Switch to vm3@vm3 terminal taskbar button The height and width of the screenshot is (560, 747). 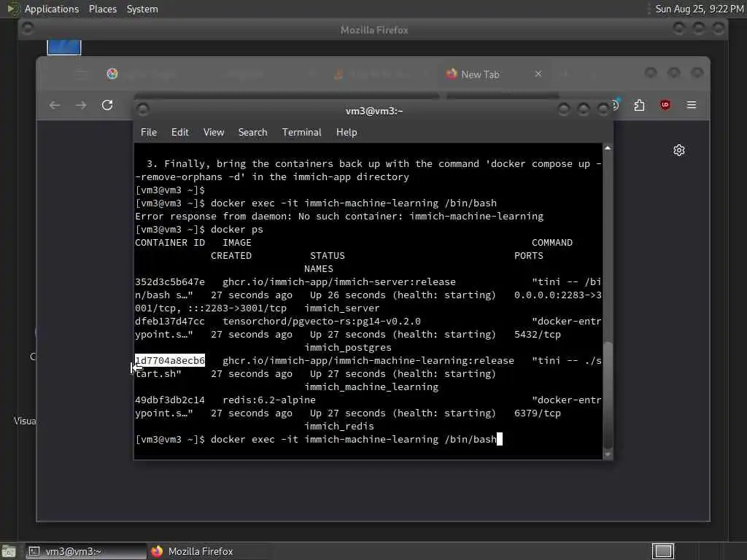(85, 551)
